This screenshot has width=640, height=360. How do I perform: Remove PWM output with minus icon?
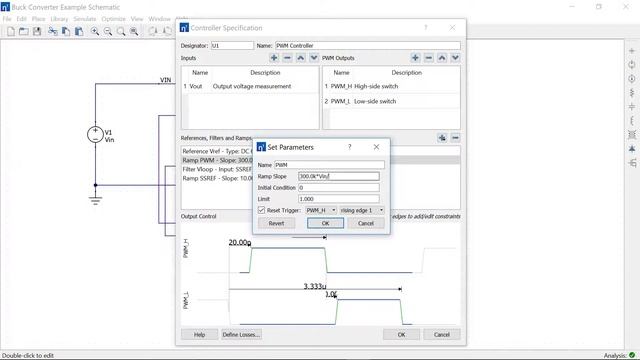click(429, 58)
